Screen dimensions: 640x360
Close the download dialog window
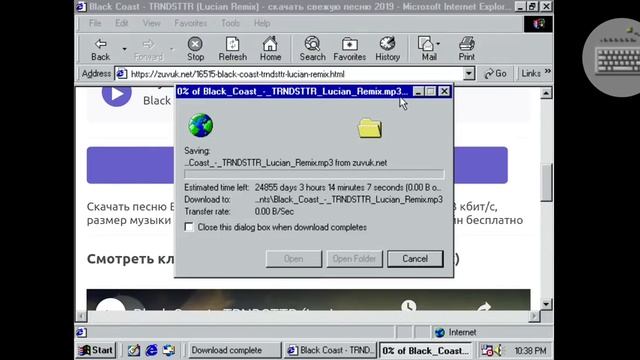444,91
